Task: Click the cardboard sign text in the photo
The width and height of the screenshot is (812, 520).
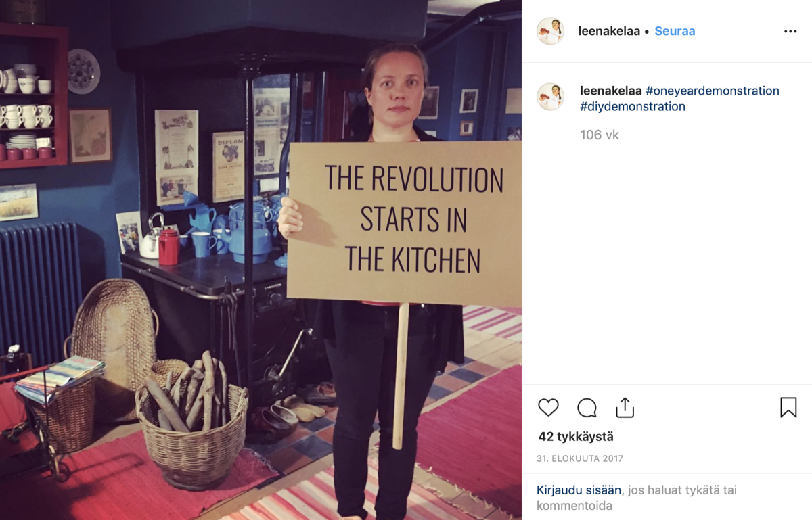Action: pos(413,220)
